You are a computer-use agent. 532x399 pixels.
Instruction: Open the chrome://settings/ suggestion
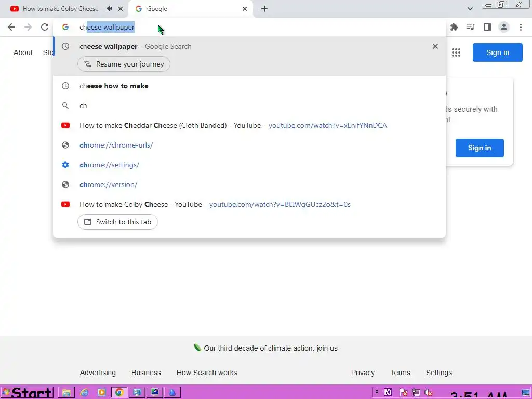point(249,165)
